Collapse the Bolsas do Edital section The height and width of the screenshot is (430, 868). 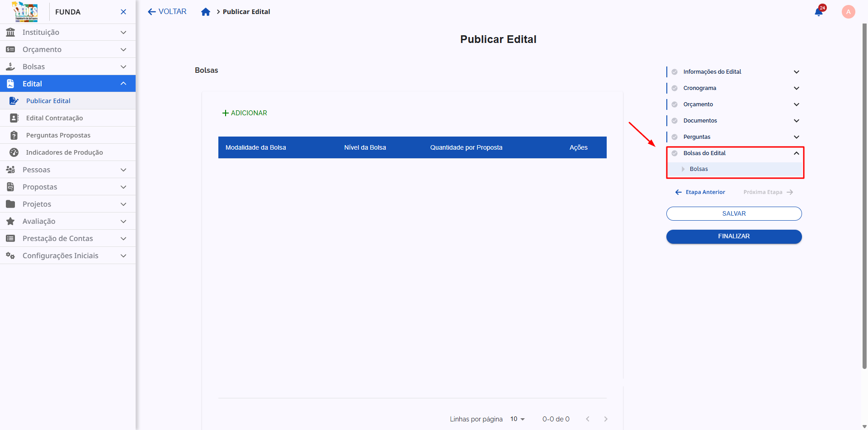coord(796,153)
